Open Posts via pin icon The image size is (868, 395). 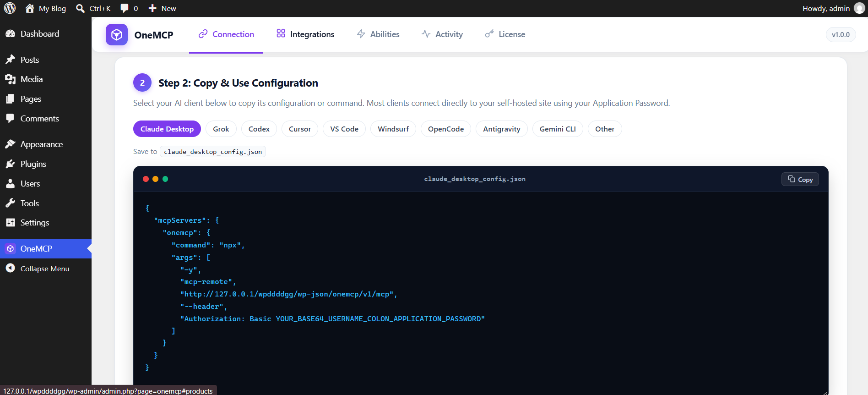(x=10, y=60)
